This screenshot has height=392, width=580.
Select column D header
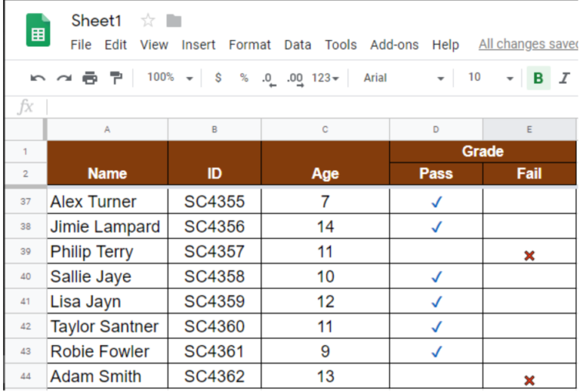pyautogui.click(x=436, y=129)
